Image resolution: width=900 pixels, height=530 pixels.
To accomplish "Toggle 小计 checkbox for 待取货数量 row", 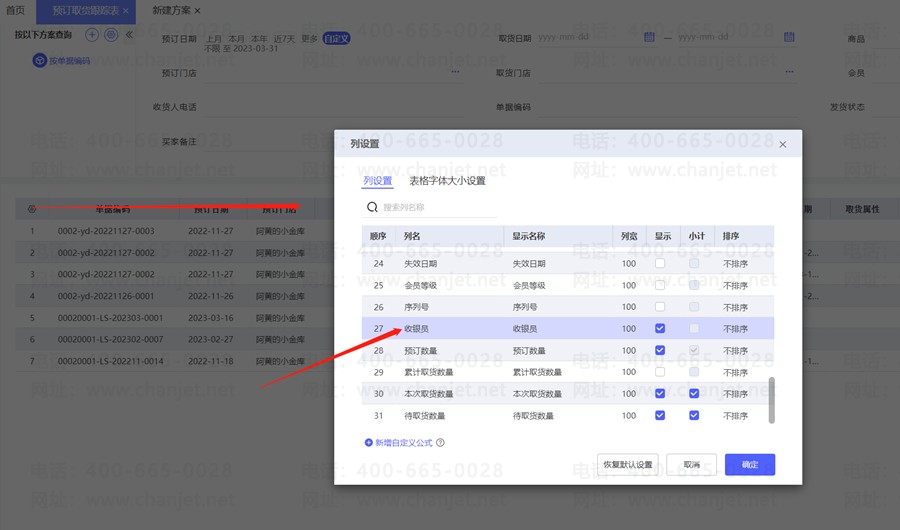I will (694, 416).
